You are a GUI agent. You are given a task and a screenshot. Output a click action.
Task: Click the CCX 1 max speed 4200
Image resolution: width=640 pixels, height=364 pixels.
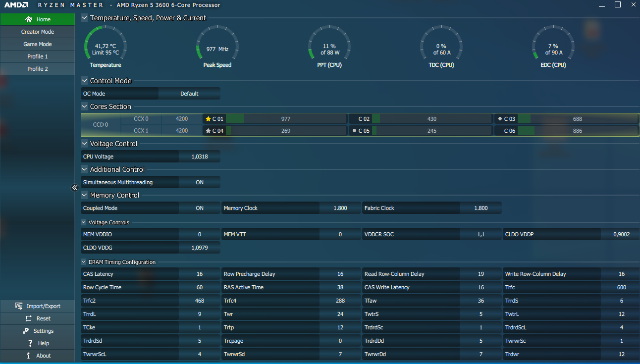(182, 131)
